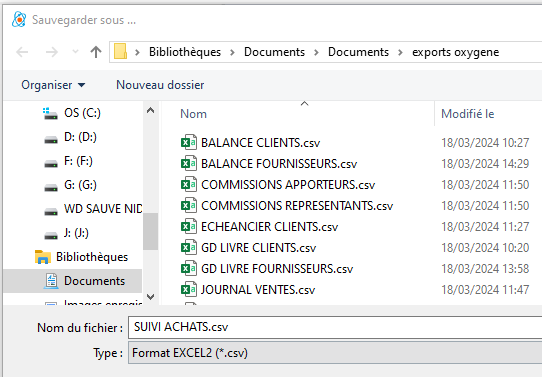Click Excel icon of BALANCE CLIENTS.csv
The image size is (542, 377).
pyautogui.click(x=189, y=142)
